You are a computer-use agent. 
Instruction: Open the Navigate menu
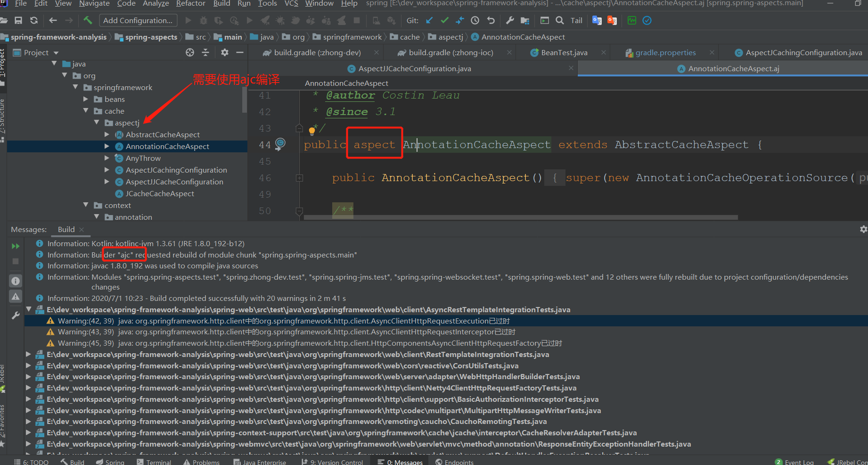coord(94,3)
